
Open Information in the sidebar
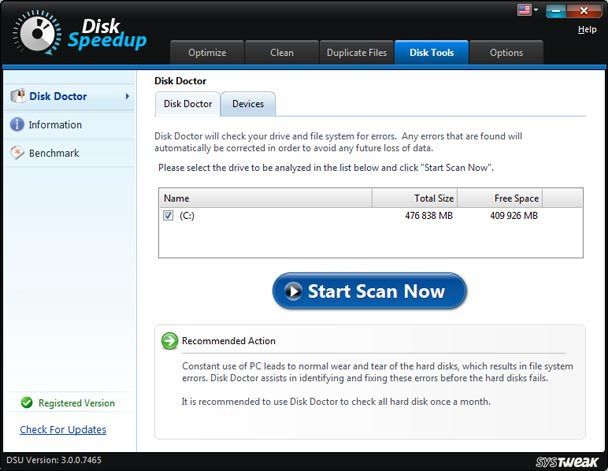pos(69,125)
